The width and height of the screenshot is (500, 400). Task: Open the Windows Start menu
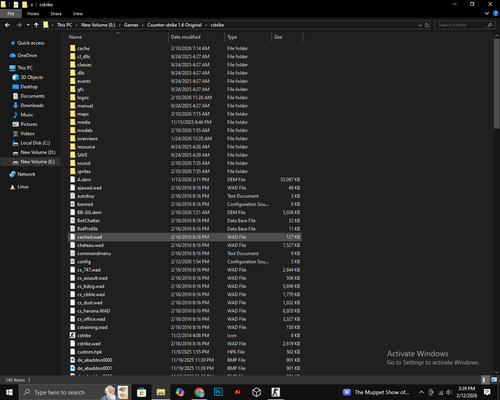pyautogui.click(x=9, y=392)
